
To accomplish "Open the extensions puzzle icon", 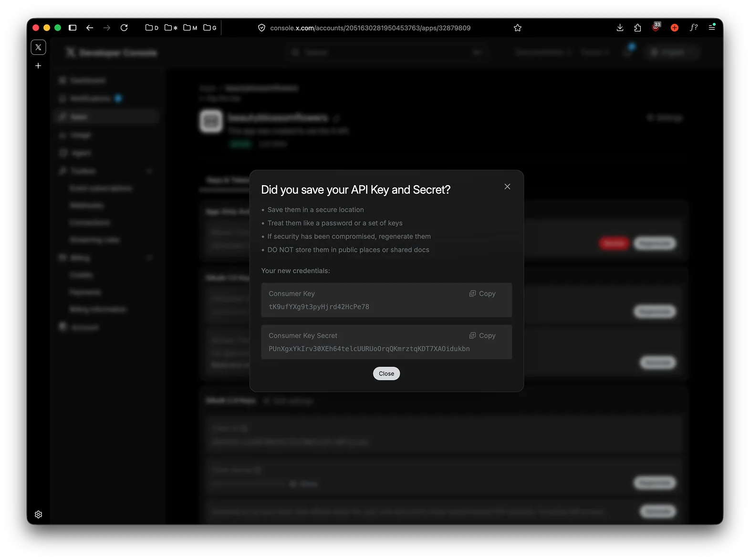I will pos(638,28).
